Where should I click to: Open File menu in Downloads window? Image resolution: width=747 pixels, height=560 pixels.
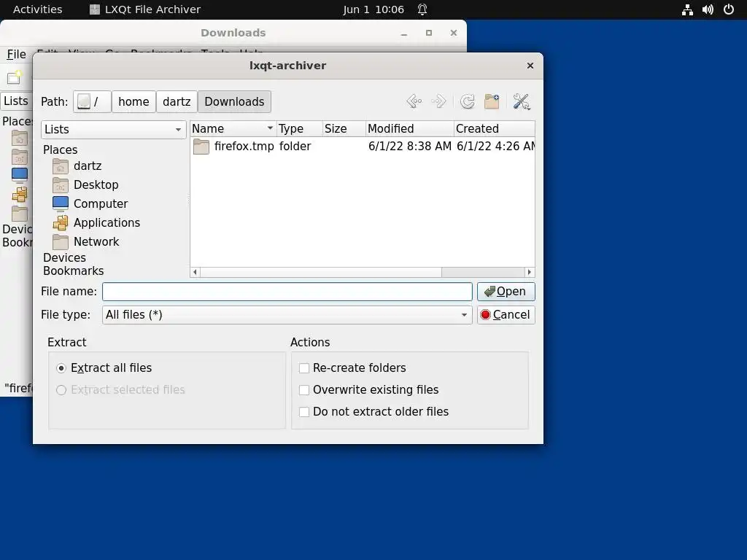[16, 54]
